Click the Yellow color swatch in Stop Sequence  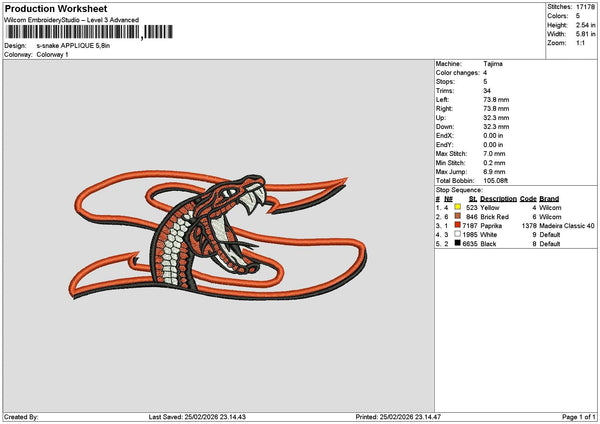(457, 207)
